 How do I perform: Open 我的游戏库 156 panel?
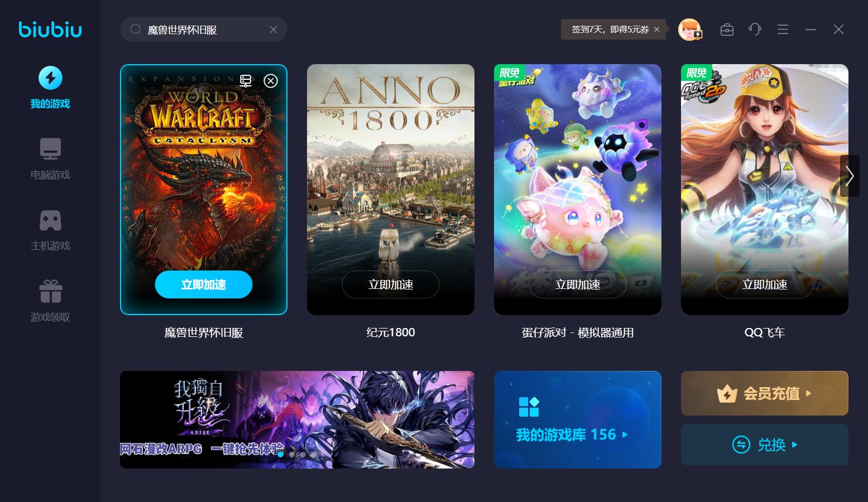pyautogui.click(x=578, y=419)
